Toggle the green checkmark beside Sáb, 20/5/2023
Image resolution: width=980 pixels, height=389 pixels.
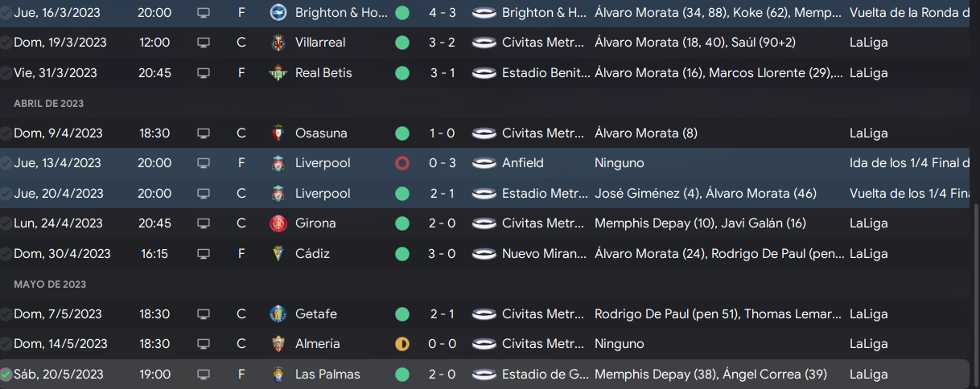(6, 375)
